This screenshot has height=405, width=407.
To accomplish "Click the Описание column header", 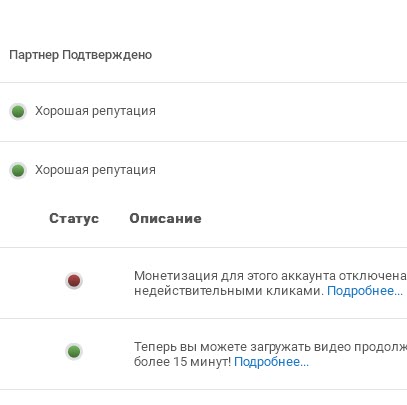I will pos(165,219).
